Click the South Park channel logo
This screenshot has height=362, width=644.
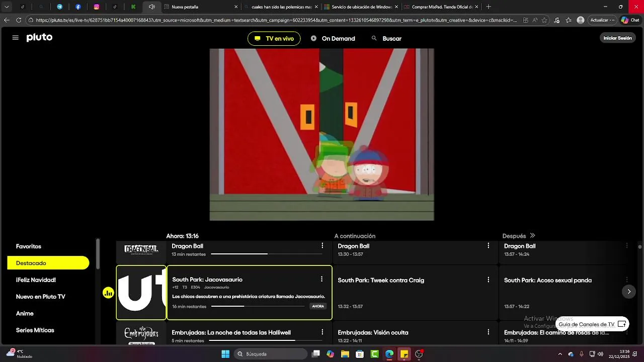coord(141,293)
